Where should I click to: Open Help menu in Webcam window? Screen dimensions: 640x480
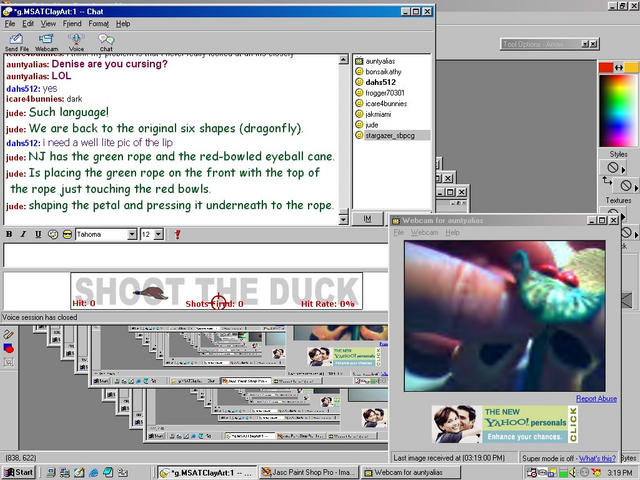click(x=452, y=233)
